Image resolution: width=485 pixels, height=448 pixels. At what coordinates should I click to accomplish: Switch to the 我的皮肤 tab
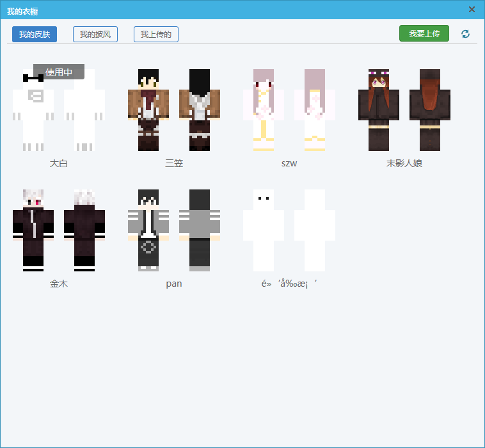coord(35,34)
